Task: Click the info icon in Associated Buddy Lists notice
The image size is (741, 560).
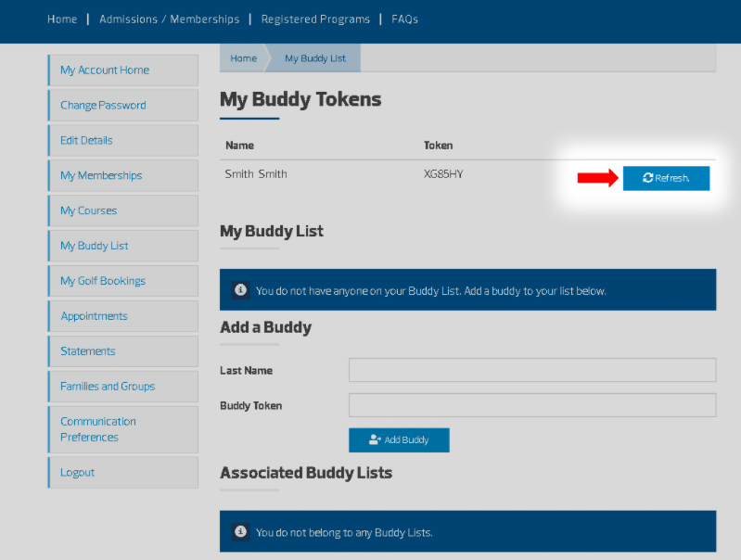Action: 240,532
